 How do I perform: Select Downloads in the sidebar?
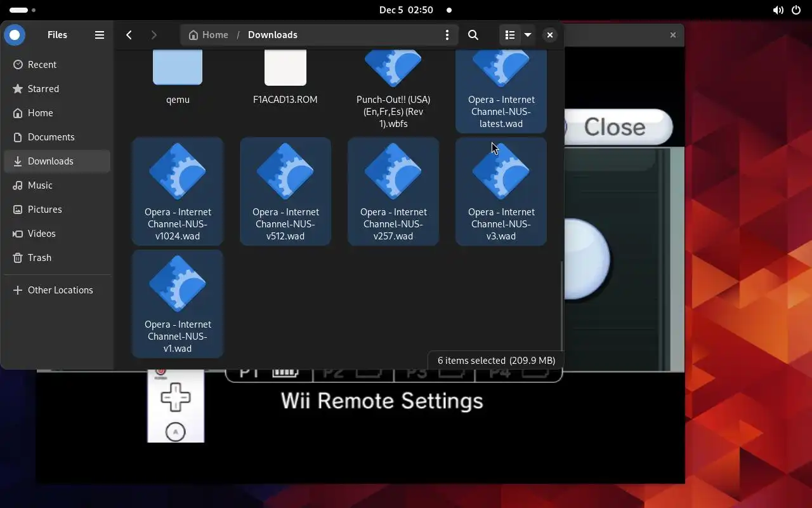coord(57,161)
